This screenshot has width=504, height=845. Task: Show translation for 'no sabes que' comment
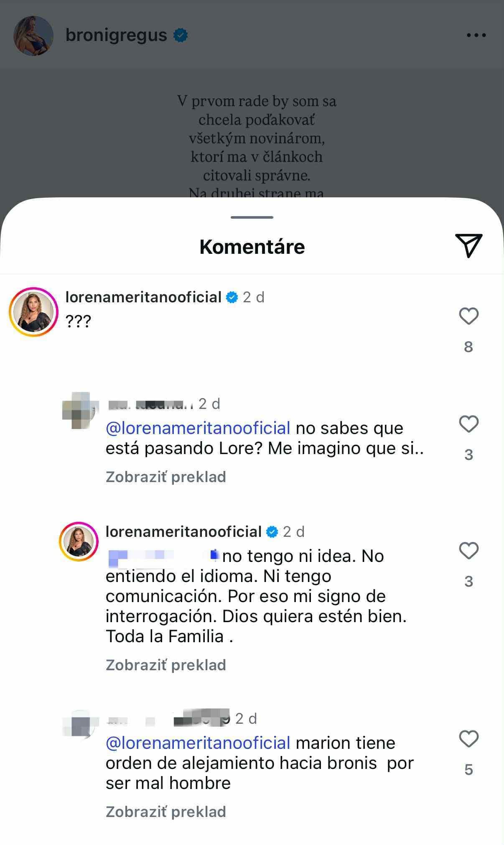165,477
